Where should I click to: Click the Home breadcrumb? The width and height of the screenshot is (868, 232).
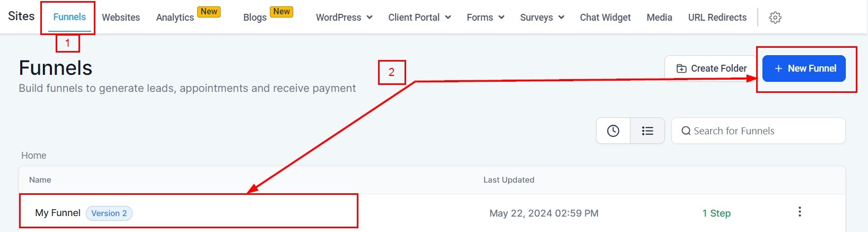33,156
